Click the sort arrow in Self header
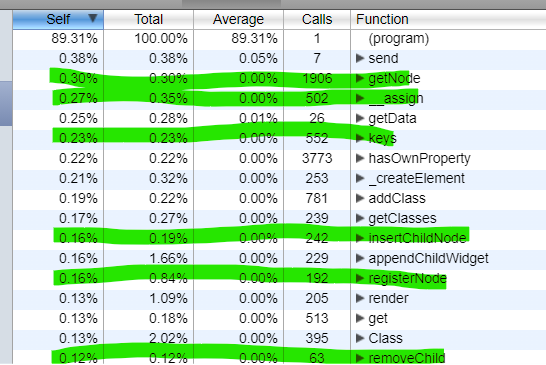Image resolution: width=546 pixels, height=365 pixels. tap(93, 18)
